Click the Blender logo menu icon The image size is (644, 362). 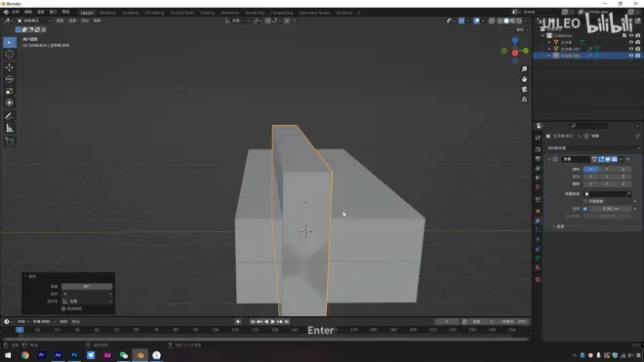[x=6, y=13]
